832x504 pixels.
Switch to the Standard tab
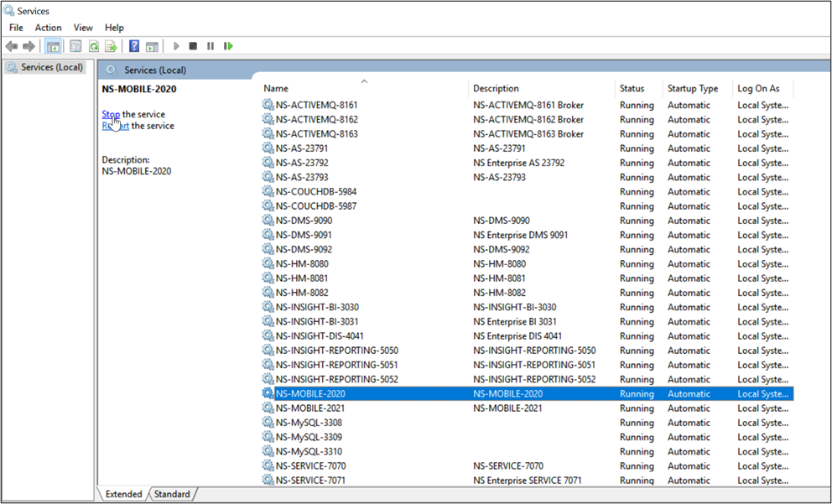[172, 494]
